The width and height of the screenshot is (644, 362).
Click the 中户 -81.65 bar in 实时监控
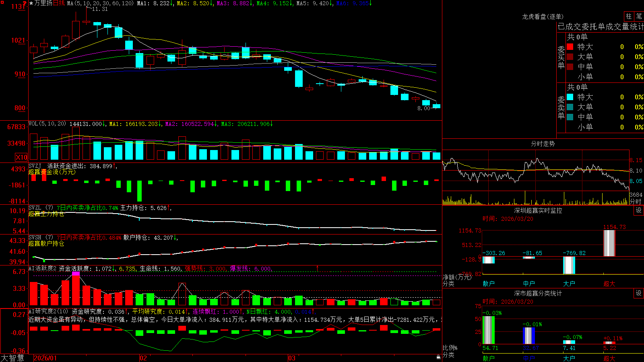pos(529,257)
